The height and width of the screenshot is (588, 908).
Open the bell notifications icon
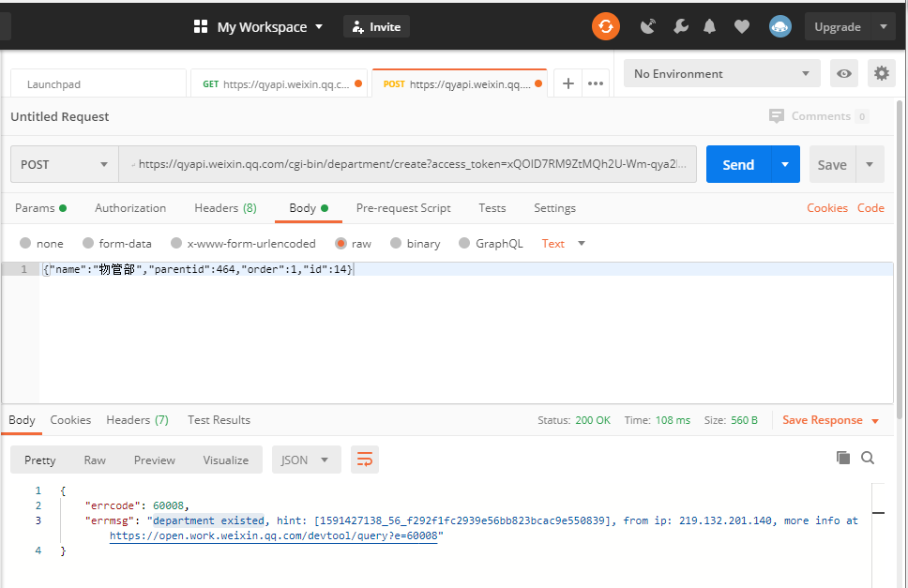(709, 26)
